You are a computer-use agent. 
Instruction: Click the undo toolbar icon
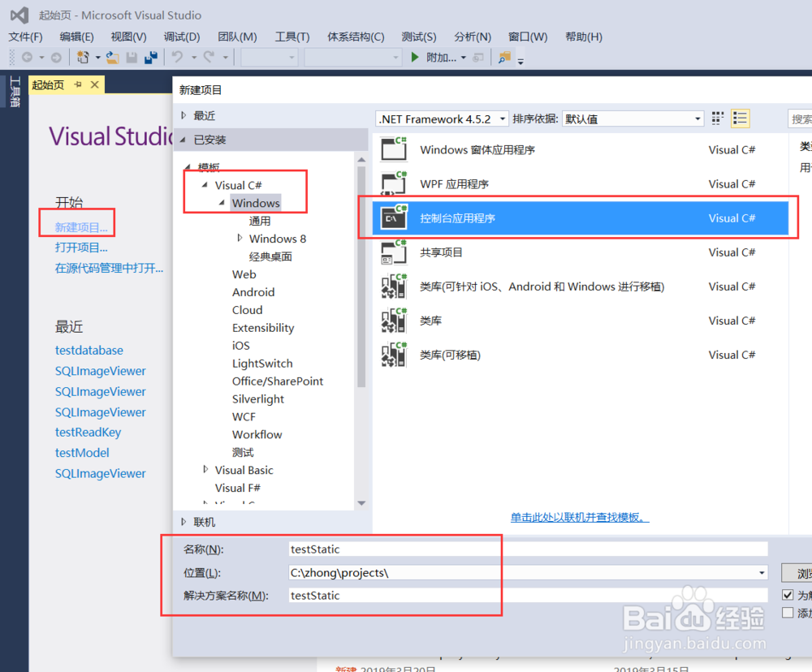[178, 57]
